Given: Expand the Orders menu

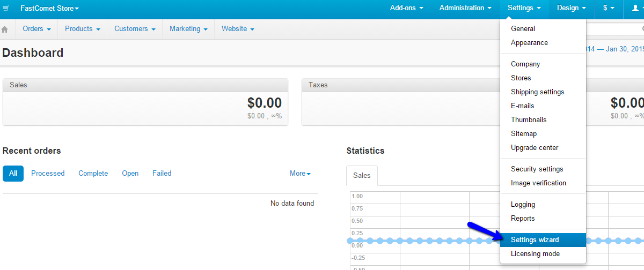Looking at the screenshot, I should pyautogui.click(x=36, y=29).
